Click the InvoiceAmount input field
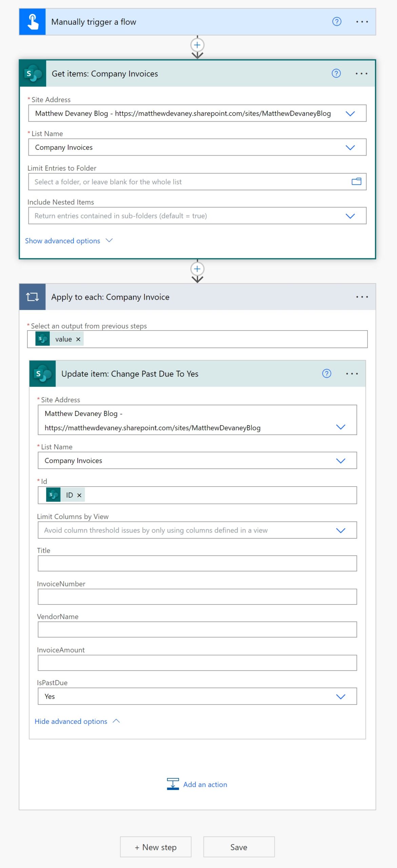 (197, 663)
